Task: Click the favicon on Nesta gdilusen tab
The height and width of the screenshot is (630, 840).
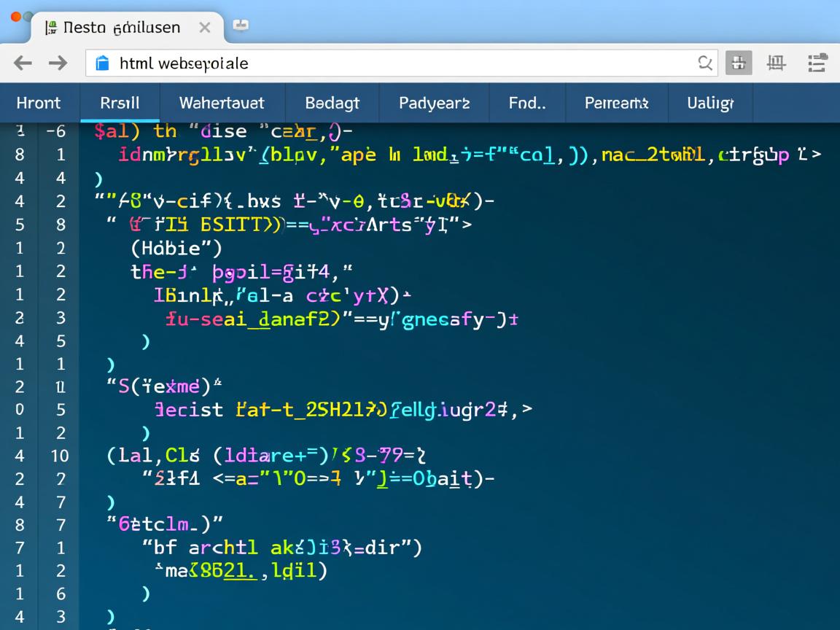Action: pyautogui.click(x=50, y=28)
